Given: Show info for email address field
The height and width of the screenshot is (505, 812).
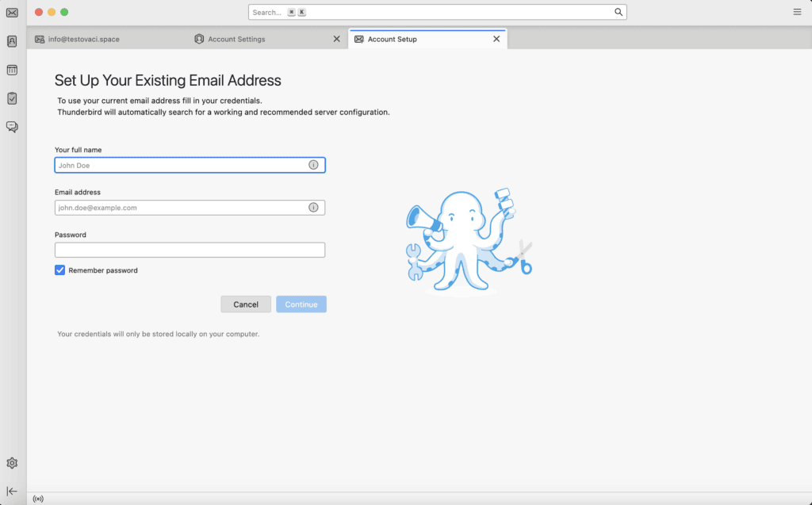Looking at the screenshot, I should 313,207.
